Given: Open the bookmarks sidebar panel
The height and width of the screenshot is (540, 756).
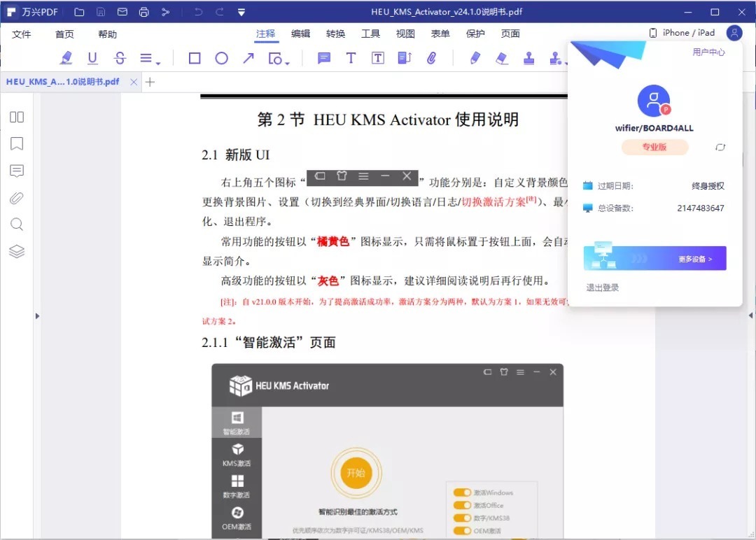Looking at the screenshot, I should click(17, 144).
